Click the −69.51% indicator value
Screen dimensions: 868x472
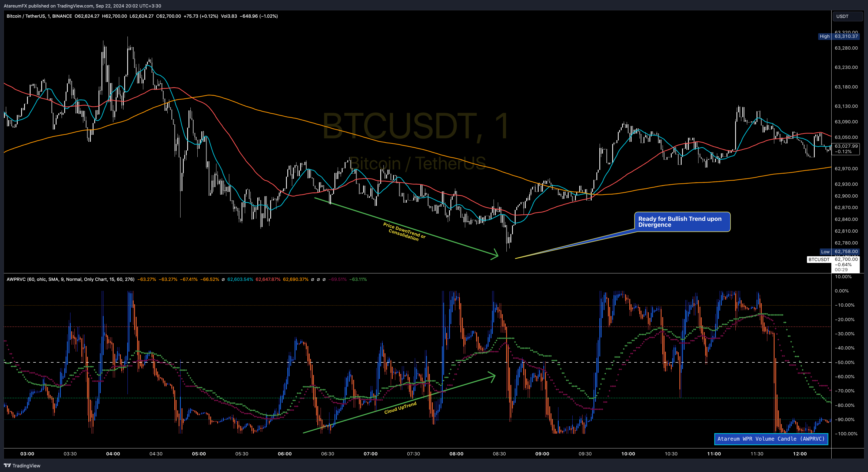tap(337, 280)
